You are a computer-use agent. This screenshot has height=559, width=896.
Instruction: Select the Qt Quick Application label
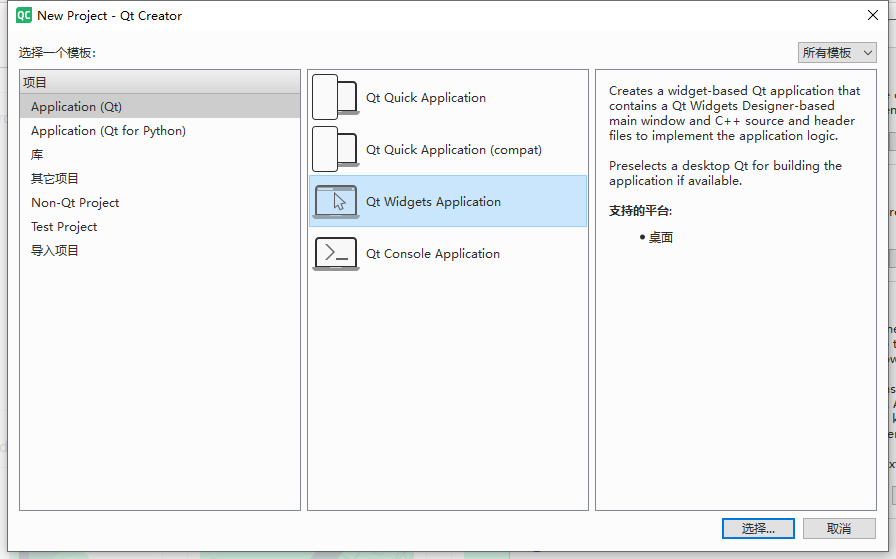coord(426,98)
